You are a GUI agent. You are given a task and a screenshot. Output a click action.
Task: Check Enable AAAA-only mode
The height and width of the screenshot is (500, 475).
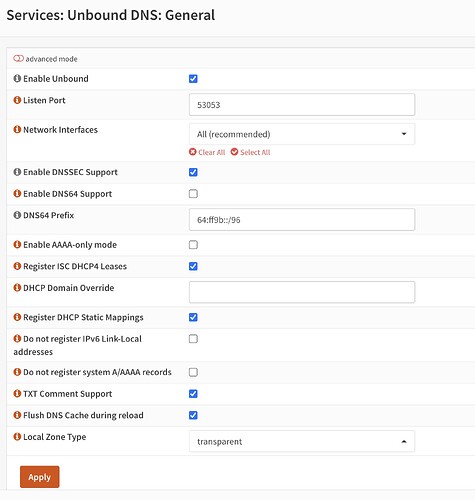click(193, 245)
